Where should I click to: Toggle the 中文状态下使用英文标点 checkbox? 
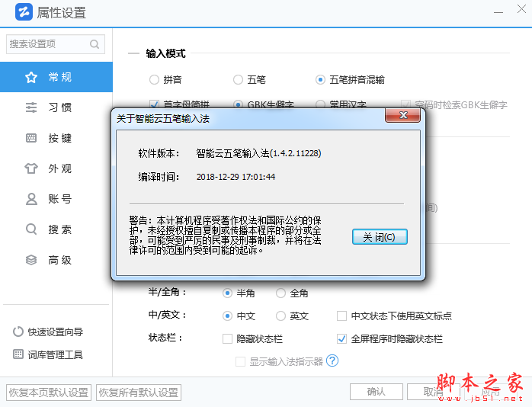(341, 316)
